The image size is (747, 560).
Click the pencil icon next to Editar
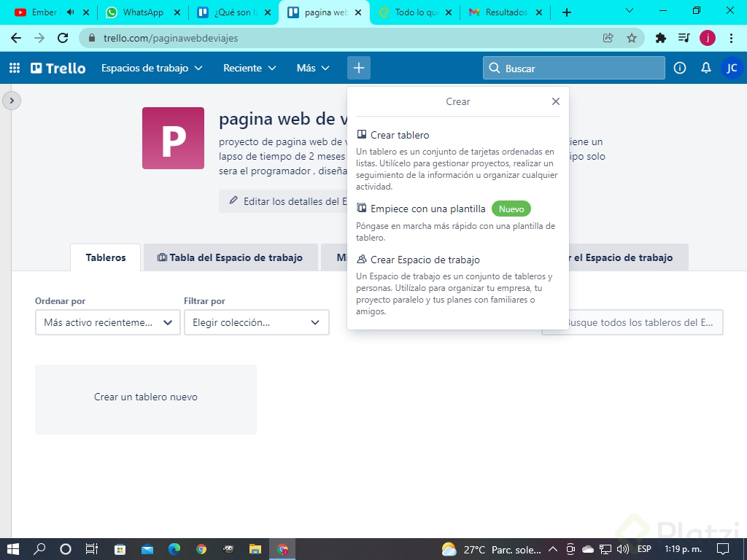click(x=233, y=201)
